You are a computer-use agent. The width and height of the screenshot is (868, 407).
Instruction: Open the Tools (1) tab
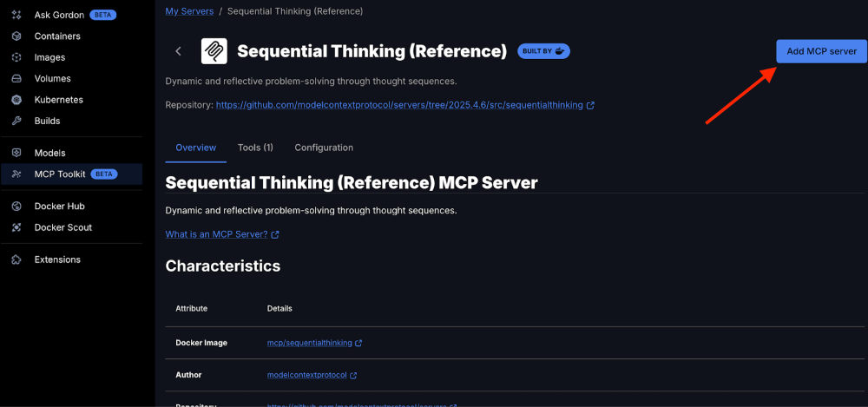tap(255, 148)
